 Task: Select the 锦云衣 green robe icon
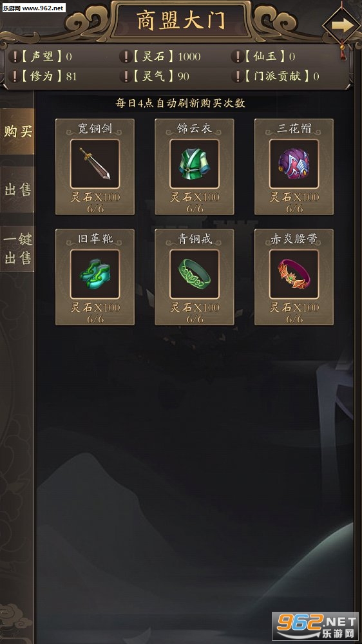pyautogui.click(x=195, y=164)
